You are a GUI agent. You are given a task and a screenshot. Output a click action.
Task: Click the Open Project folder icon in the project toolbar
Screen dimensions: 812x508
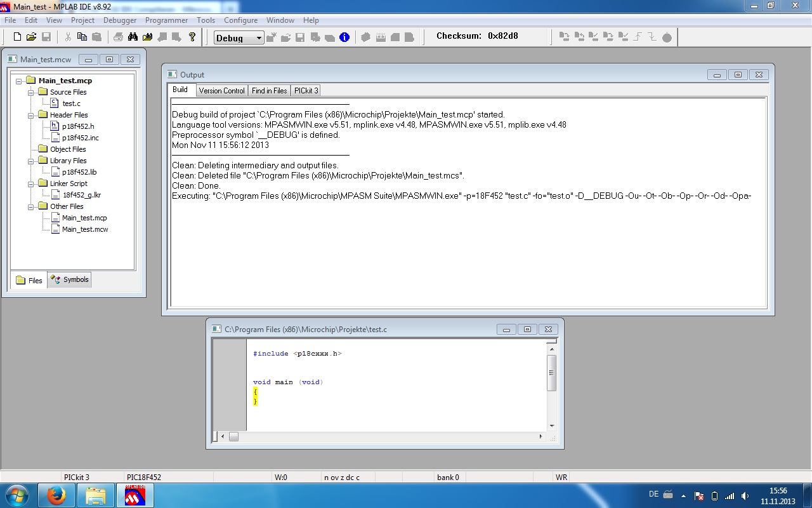pyautogui.click(x=286, y=37)
